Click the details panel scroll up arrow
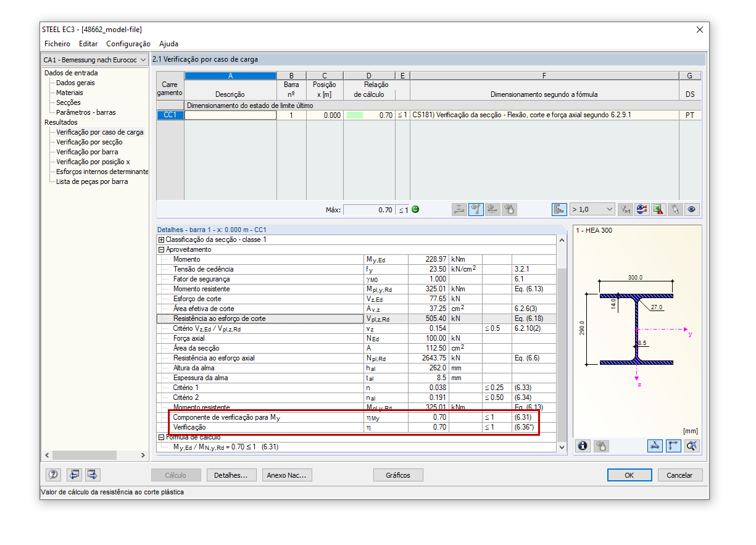This screenshot has width=756, height=545. pyautogui.click(x=561, y=240)
